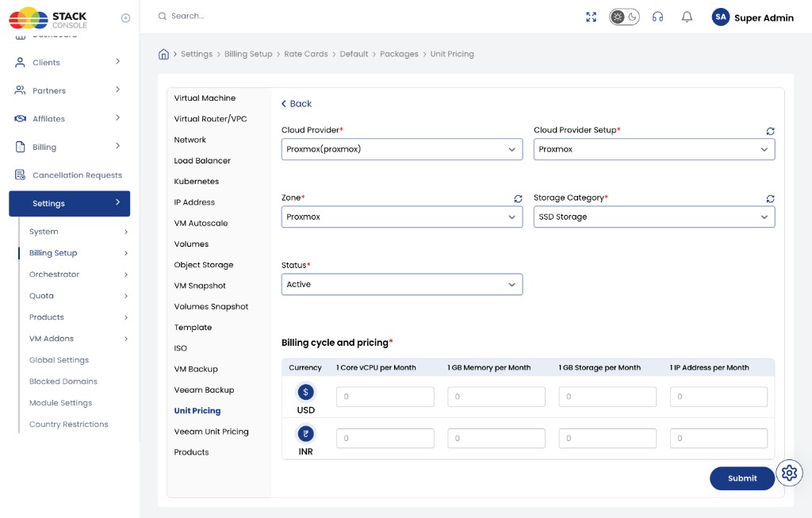Select Settings in the sidebar
Screen dimensions: 812x518
[70, 204]
